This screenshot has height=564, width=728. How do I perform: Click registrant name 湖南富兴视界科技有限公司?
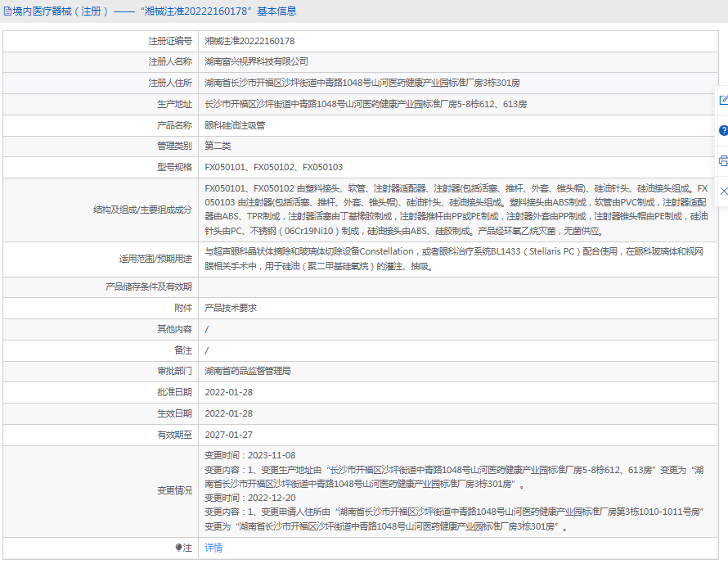click(256, 61)
